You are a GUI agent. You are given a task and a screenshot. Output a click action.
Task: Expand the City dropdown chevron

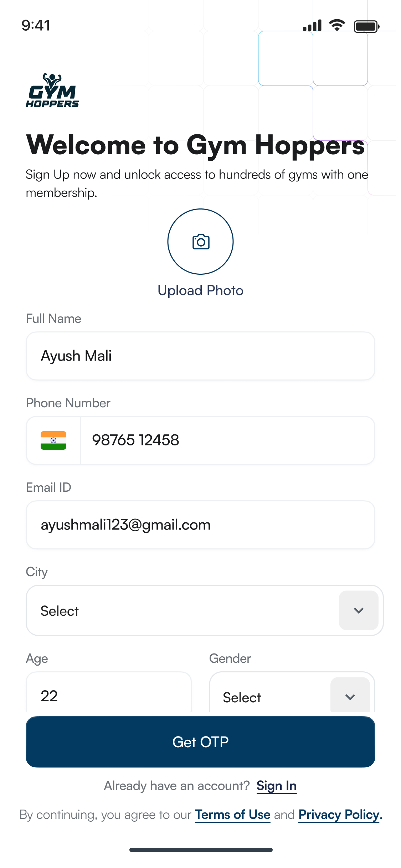(359, 610)
